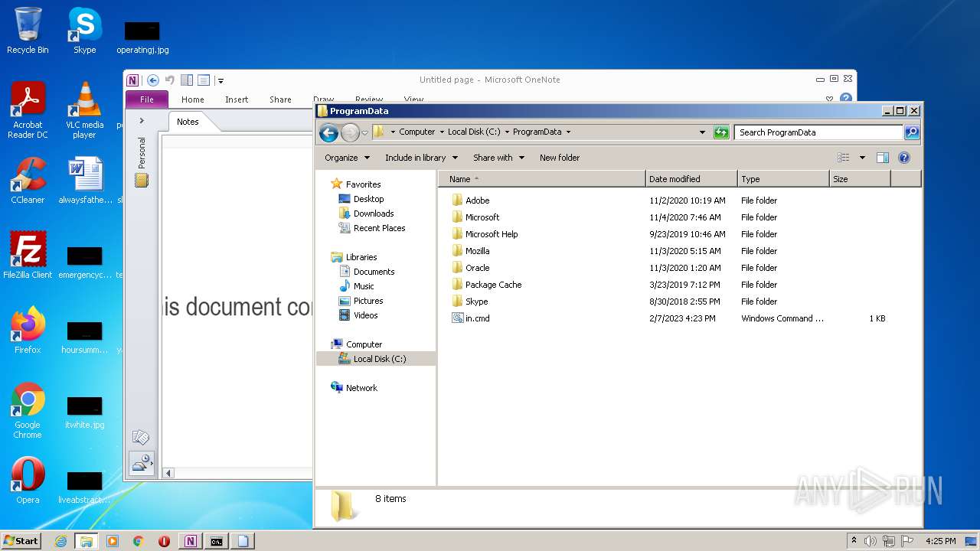Click the clock in system tray
Screen dimensions: 980x551
coord(940,541)
